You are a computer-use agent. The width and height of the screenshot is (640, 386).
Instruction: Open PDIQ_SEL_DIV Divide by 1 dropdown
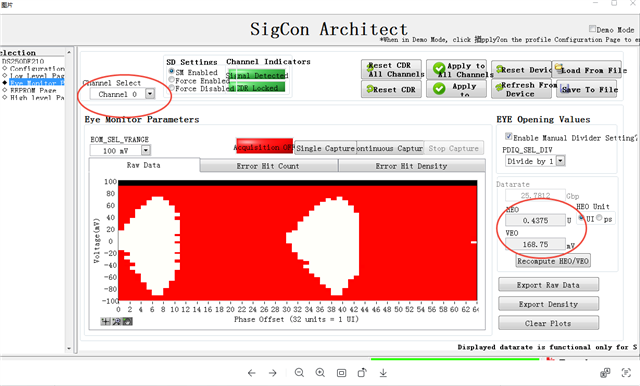point(560,161)
